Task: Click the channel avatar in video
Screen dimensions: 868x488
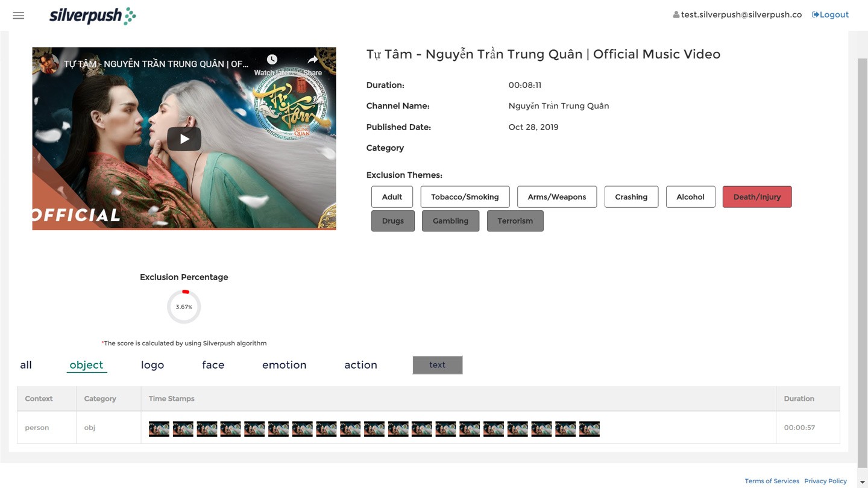Action: (48, 63)
